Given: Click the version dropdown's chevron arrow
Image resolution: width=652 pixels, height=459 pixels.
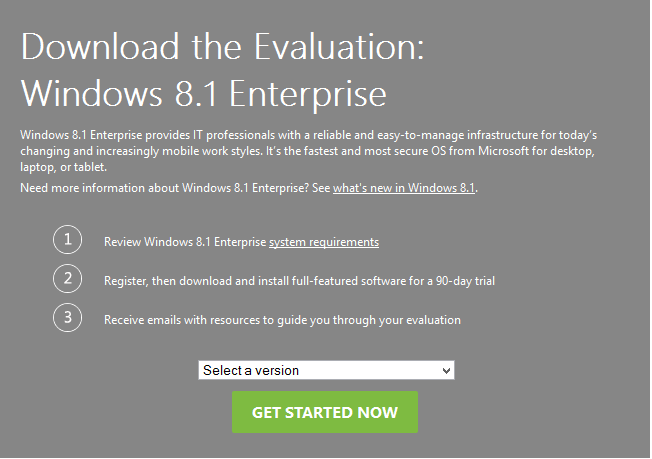Looking at the screenshot, I should tap(446, 370).
